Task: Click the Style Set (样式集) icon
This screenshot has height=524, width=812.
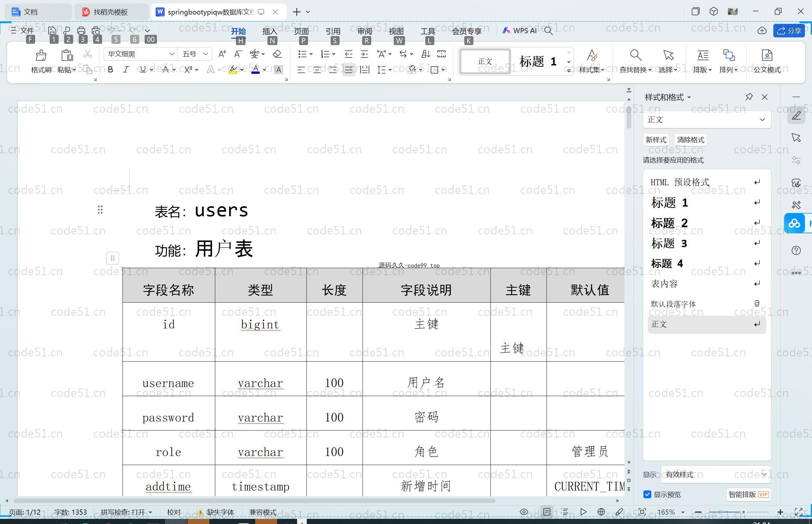Action: pos(592,55)
